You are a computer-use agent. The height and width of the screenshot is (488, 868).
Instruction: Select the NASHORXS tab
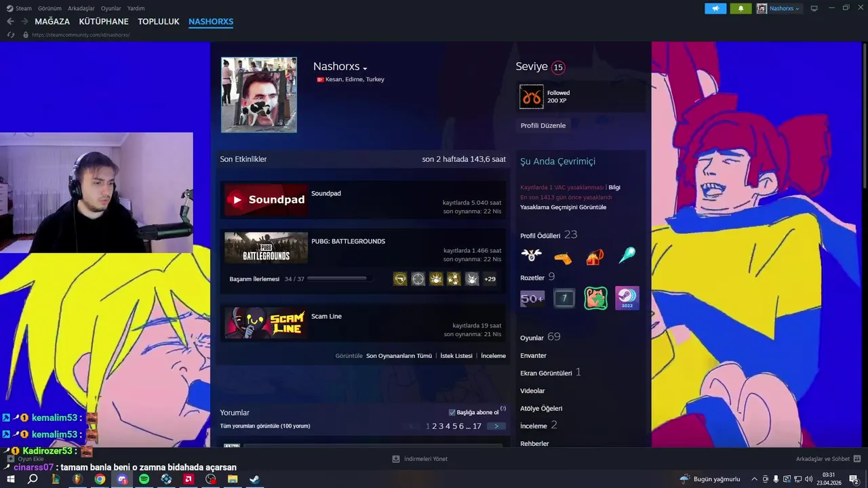click(x=211, y=22)
